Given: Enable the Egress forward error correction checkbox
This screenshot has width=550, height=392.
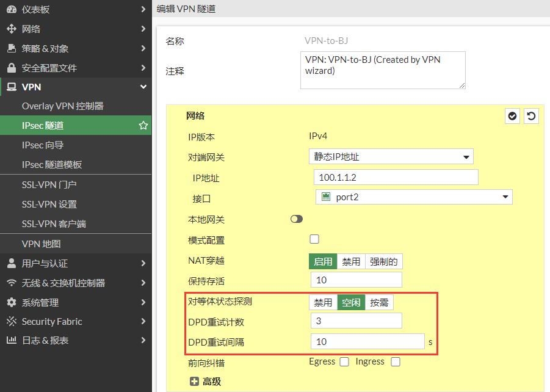Looking at the screenshot, I should point(344,362).
